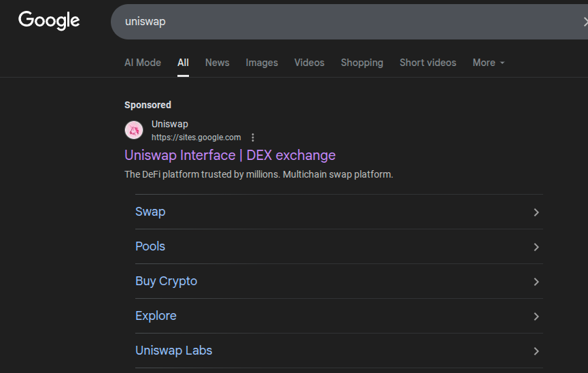Click the chevron arrow on Explore row
The image size is (588, 373).
tap(536, 317)
